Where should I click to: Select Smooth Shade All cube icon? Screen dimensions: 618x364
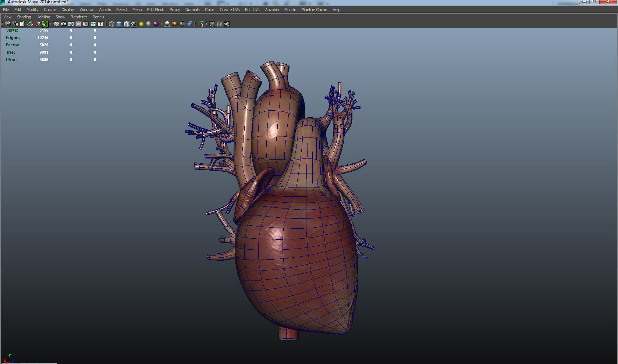coord(119,24)
